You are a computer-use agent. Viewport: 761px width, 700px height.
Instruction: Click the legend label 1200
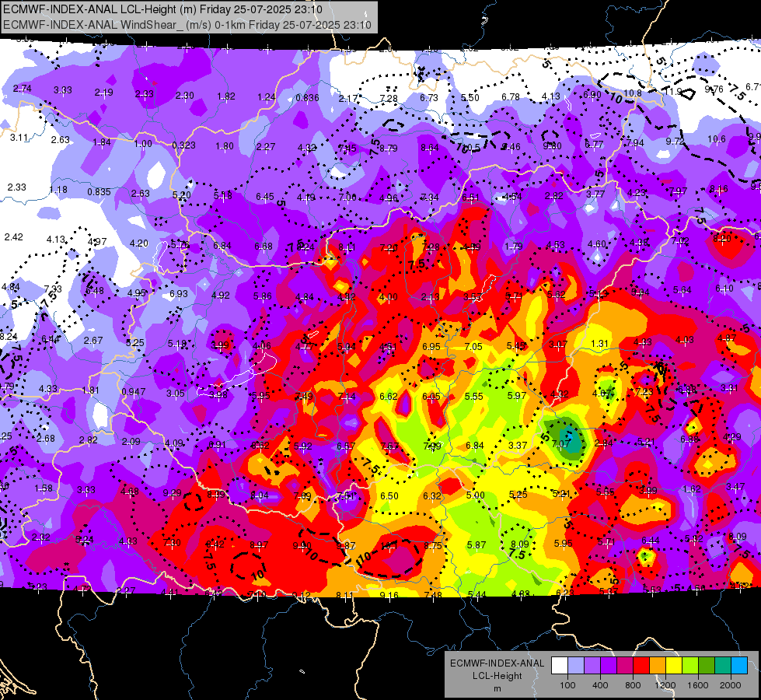click(665, 685)
